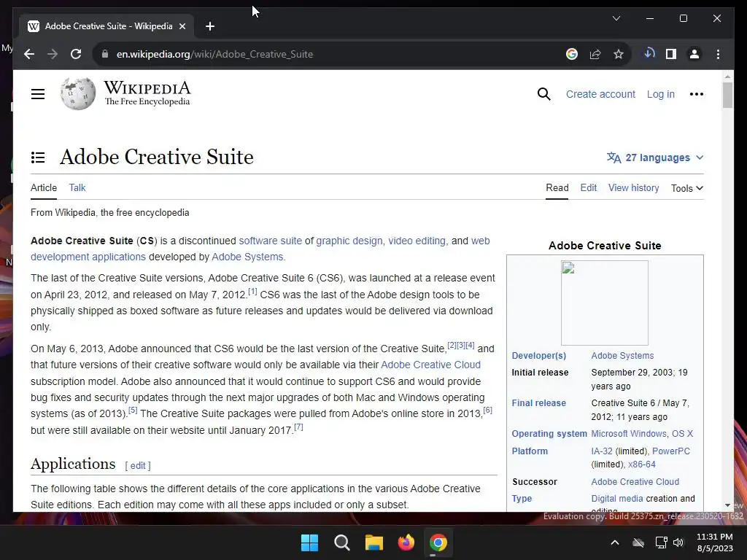
Task: Open a new browser tab
Action: [210, 26]
